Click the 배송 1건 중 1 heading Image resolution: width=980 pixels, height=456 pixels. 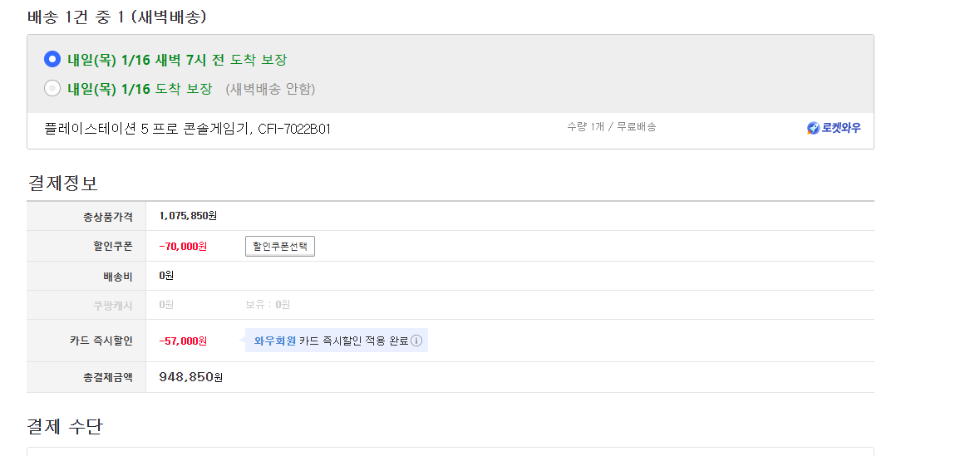pos(117,17)
